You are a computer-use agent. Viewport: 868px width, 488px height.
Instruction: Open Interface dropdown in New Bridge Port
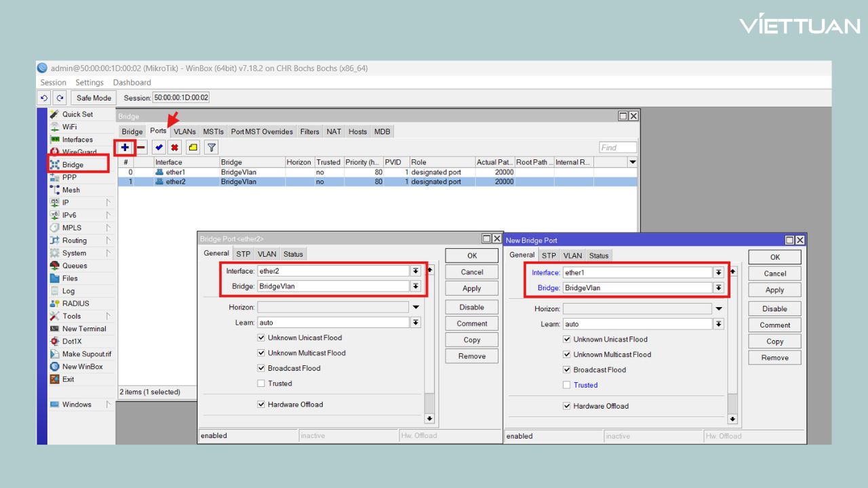coord(718,272)
